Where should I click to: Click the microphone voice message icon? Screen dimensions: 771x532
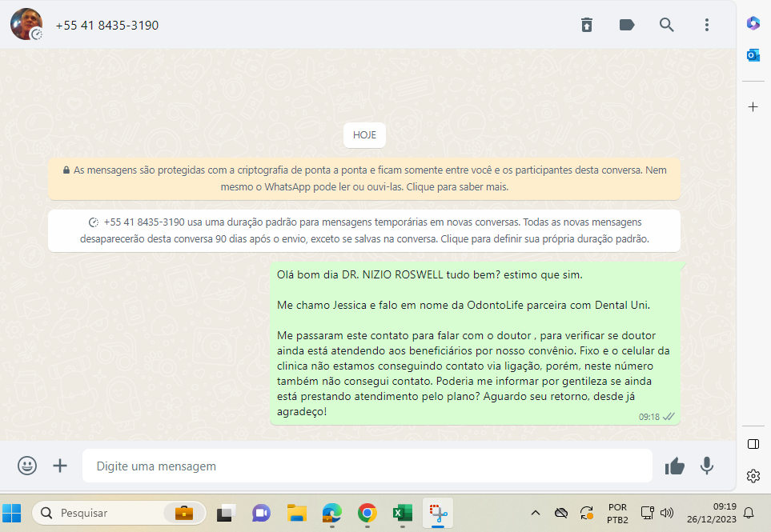[706, 466]
